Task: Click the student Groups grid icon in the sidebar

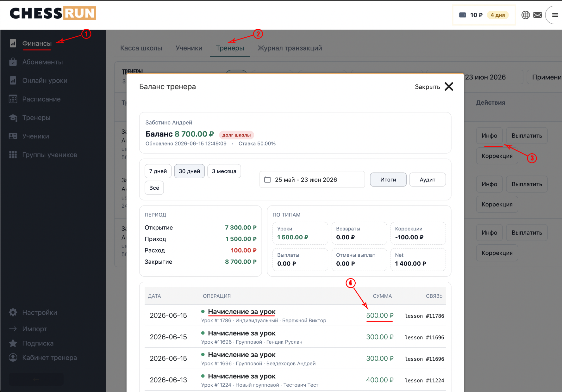Action: pos(13,155)
